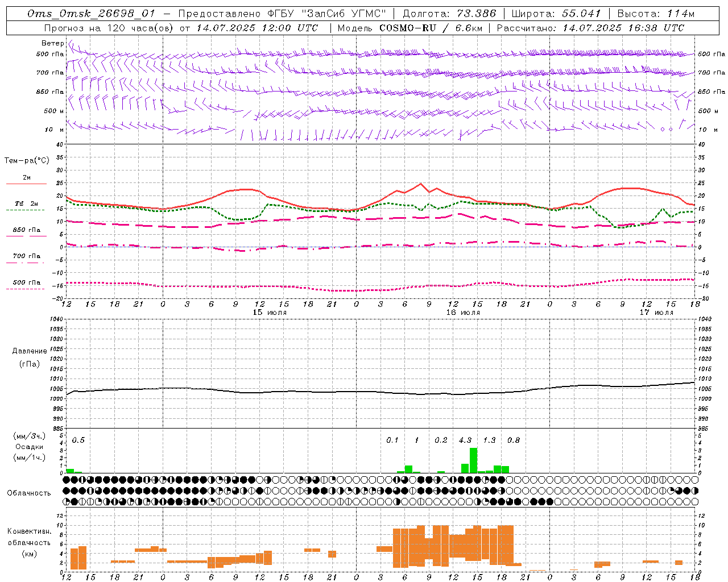
Task: Select the calculated time 14.07.2025 16:38 UTC
Action: [x=623, y=28]
